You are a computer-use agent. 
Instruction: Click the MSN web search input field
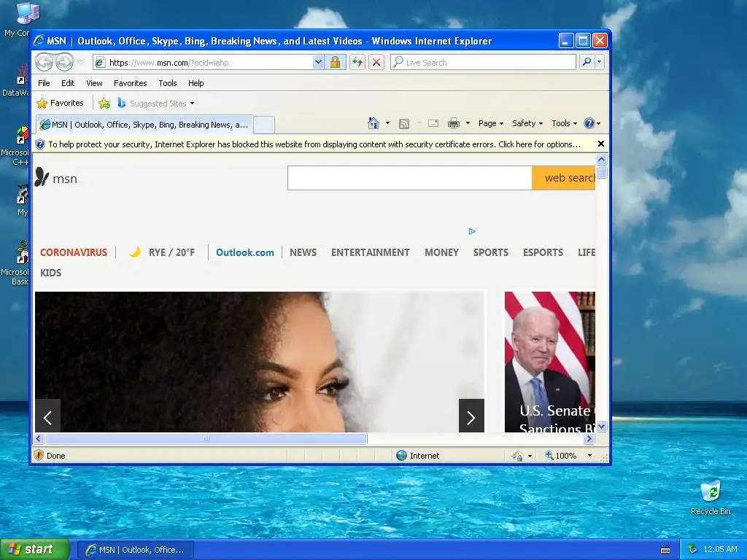[410, 178]
